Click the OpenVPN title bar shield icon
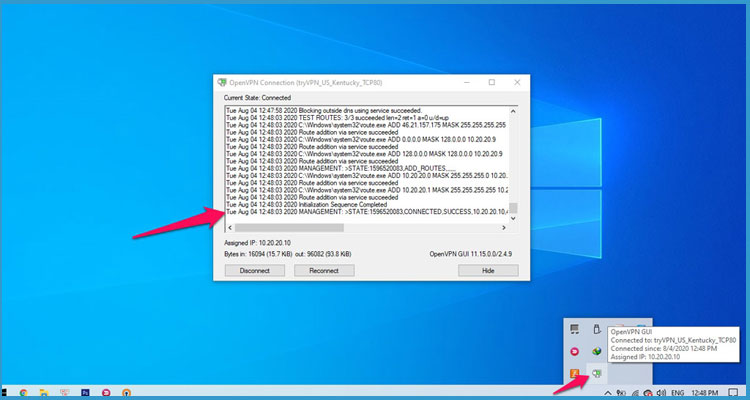This screenshot has height=400, width=750. [x=222, y=82]
